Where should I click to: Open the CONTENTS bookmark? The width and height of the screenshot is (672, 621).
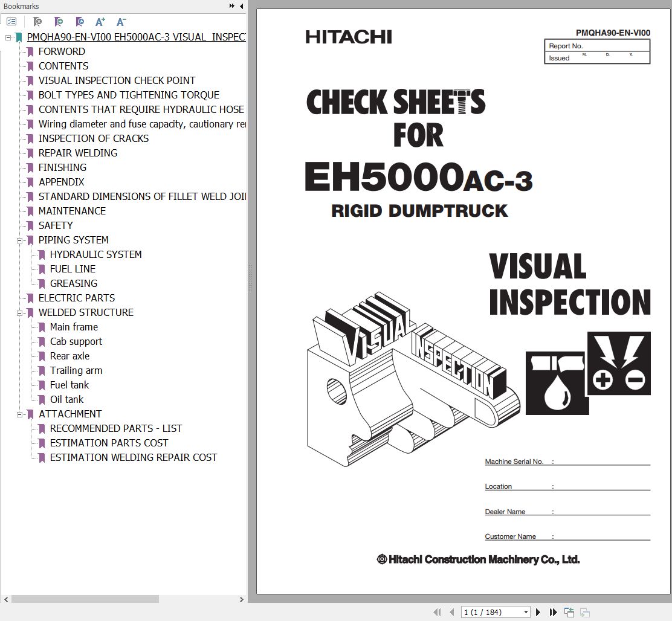point(63,66)
